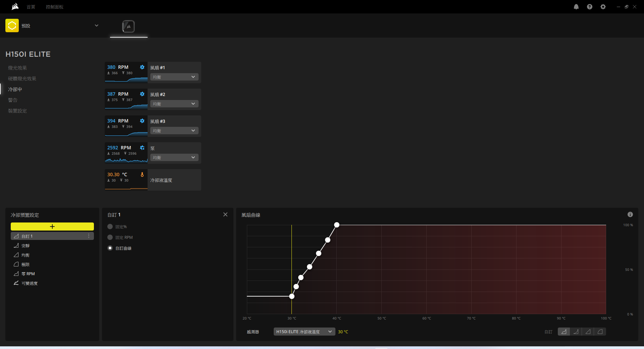Click the 極限 preset curve icon
The width and height of the screenshot is (644, 349).
16,264
